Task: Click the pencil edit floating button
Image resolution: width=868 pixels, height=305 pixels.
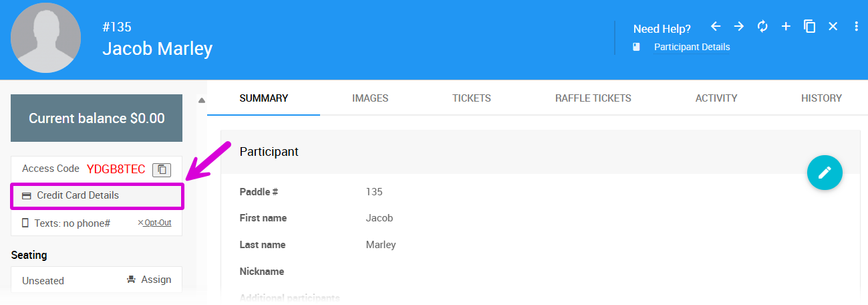Action: (825, 173)
